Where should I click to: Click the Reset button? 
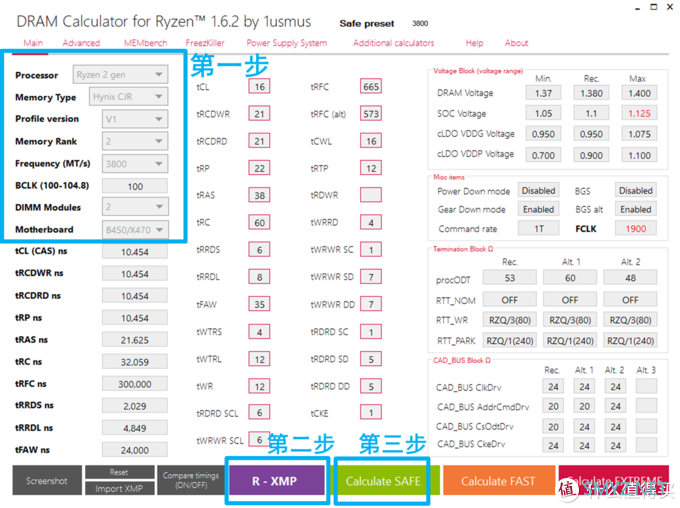pos(119,472)
